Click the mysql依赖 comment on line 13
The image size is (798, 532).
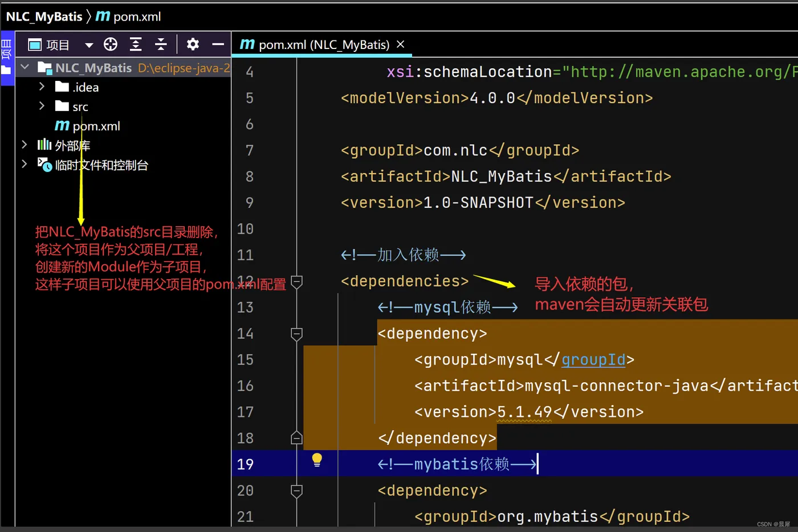point(447,308)
